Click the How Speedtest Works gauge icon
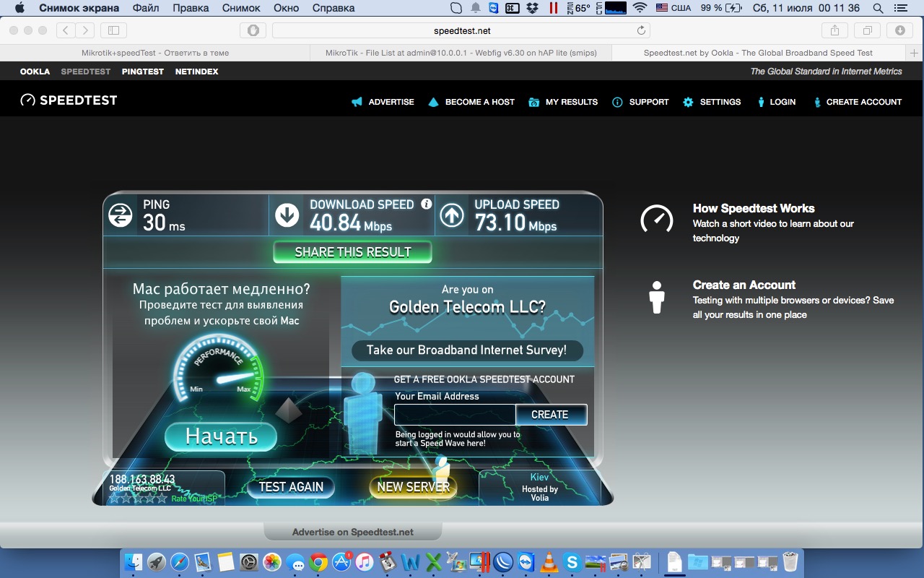The width and height of the screenshot is (924, 578). tap(657, 219)
